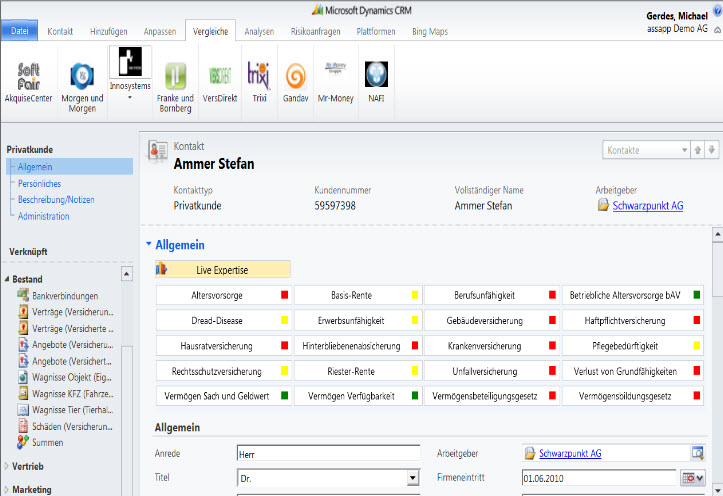The image size is (723, 496).
Task: Open Summen in the Bestand list
Action: point(41,443)
